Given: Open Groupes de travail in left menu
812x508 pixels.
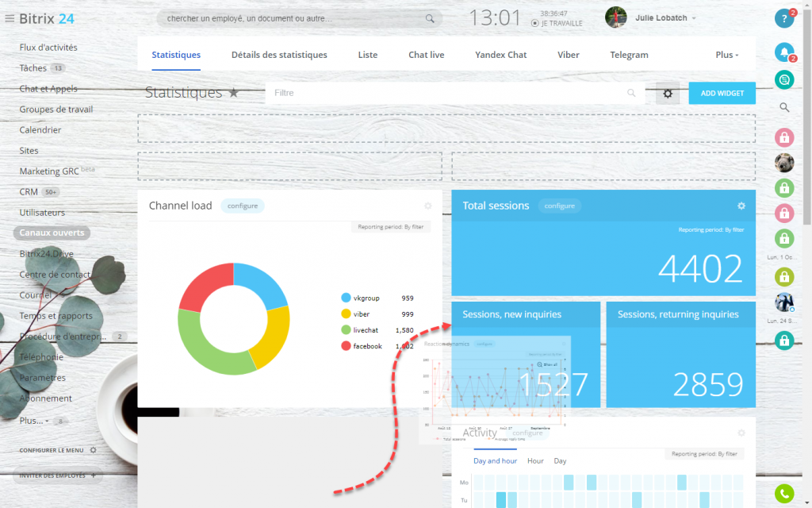Looking at the screenshot, I should (56, 110).
